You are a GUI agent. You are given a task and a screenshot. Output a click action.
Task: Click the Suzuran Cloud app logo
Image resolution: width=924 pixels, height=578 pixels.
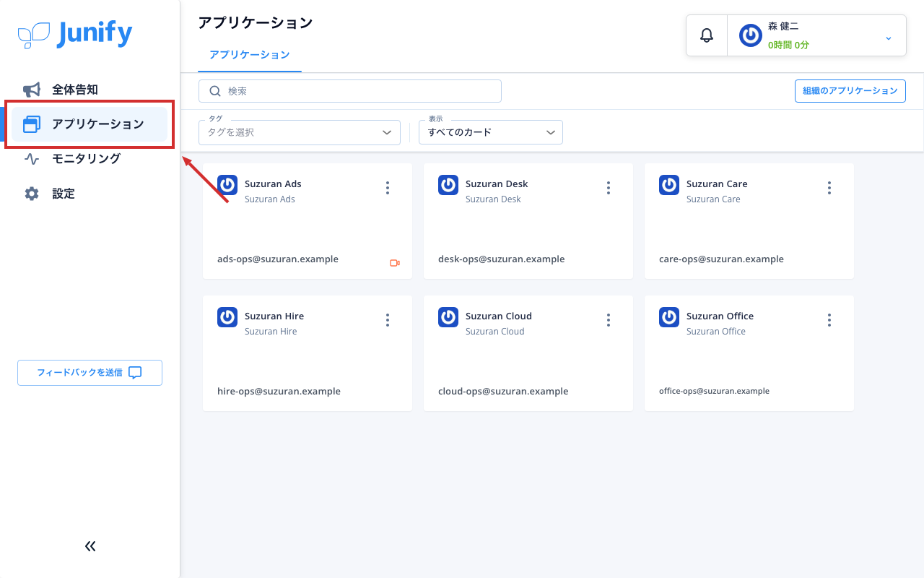pos(448,317)
